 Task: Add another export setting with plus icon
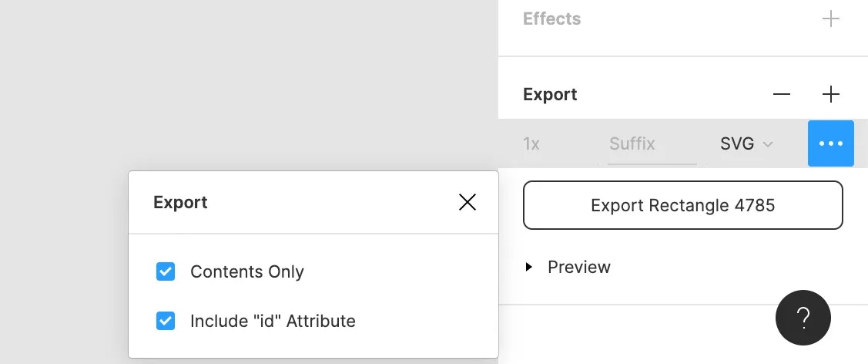830,94
